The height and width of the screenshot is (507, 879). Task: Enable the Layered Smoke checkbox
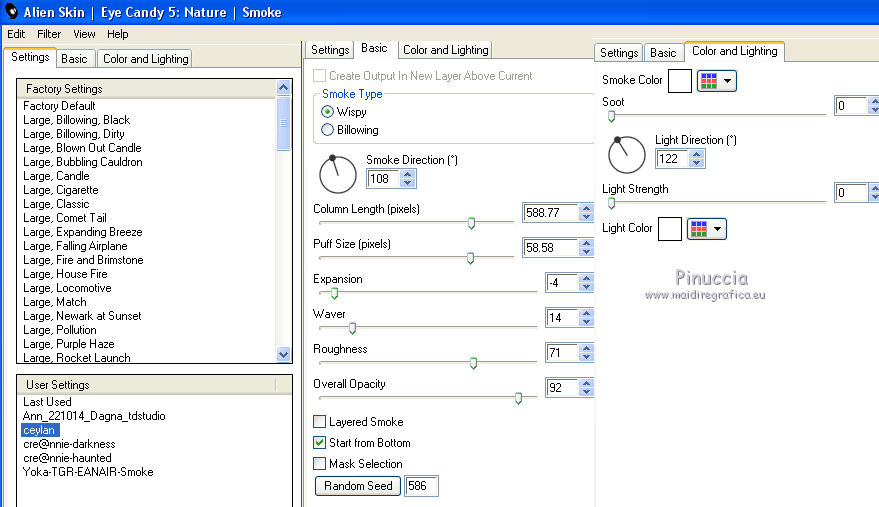tap(320, 421)
